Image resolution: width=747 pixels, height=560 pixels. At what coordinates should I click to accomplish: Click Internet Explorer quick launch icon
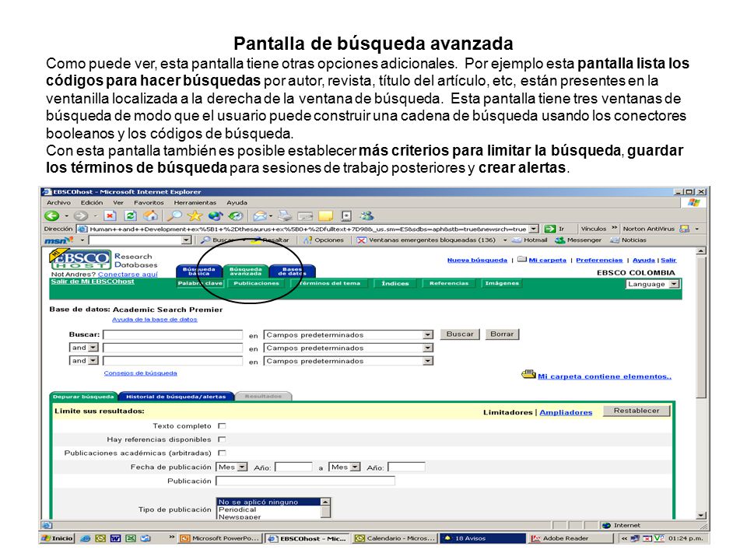(x=86, y=538)
